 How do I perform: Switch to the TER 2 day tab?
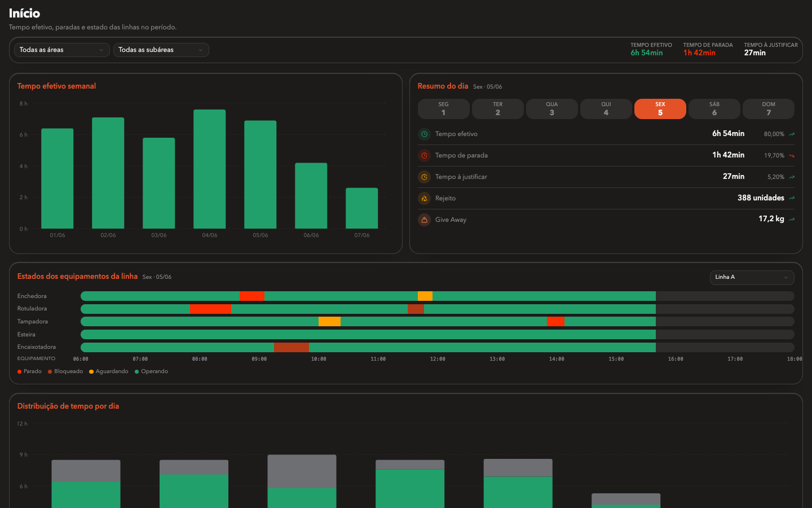coord(498,109)
